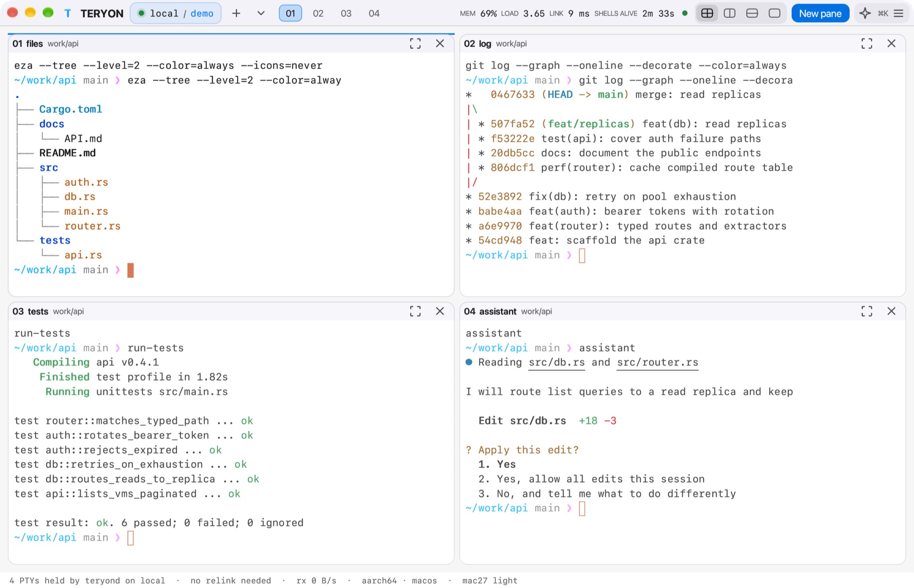Image resolution: width=914 pixels, height=588 pixels.
Task: Switch to side-by-side split layout
Action: 730,13
